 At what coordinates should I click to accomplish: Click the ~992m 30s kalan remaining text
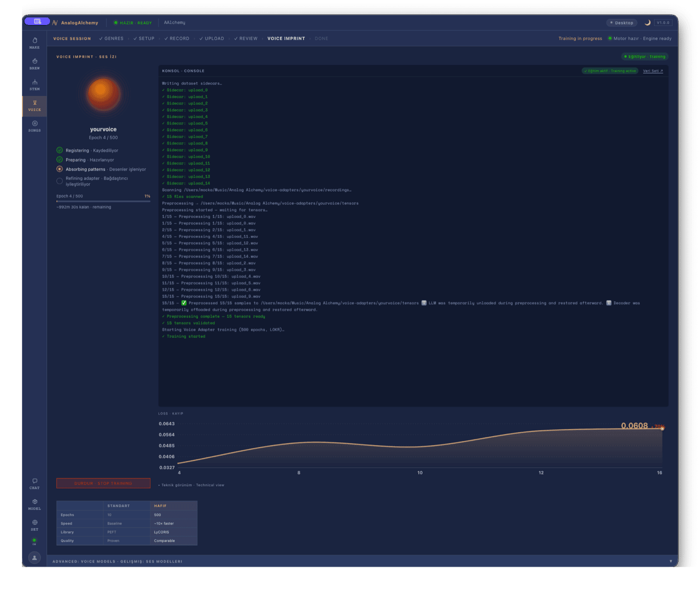pos(84,207)
